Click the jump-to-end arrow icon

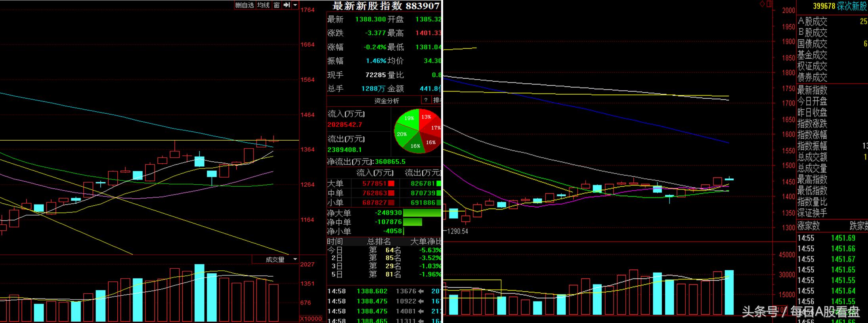click(x=287, y=5)
